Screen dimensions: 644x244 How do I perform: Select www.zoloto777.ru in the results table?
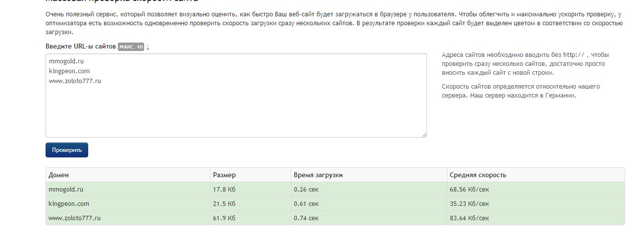pyautogui.click(x=75, y=218)
